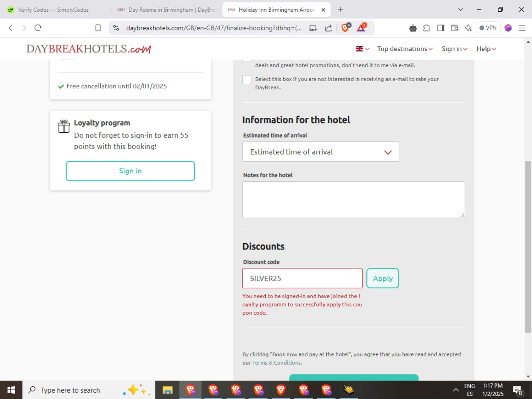Image resolution: width=532 pixels, height=399 pixels.
Task: Click the discount code error message
Action: [302, 304]
